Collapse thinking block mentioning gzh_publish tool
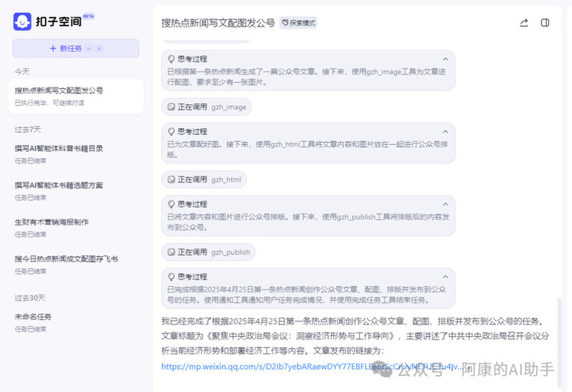Viewport: 572px width, 392px height. [x=445, y=204]
